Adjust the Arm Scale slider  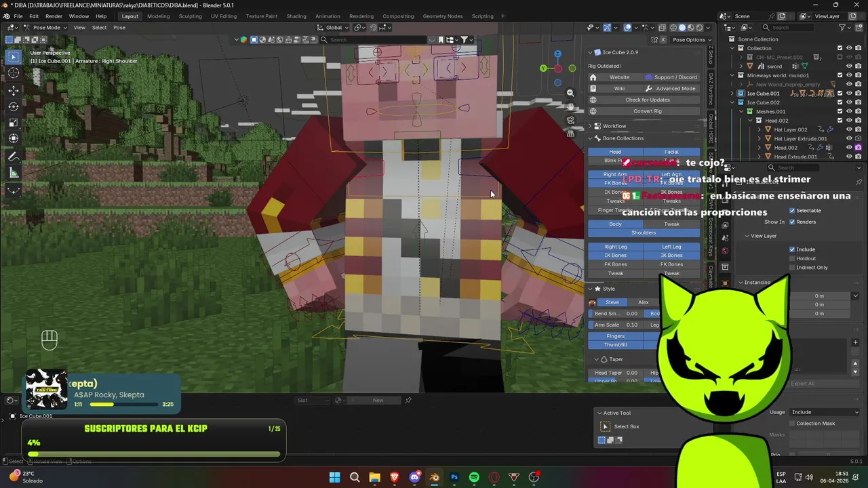tap(616, 325)
